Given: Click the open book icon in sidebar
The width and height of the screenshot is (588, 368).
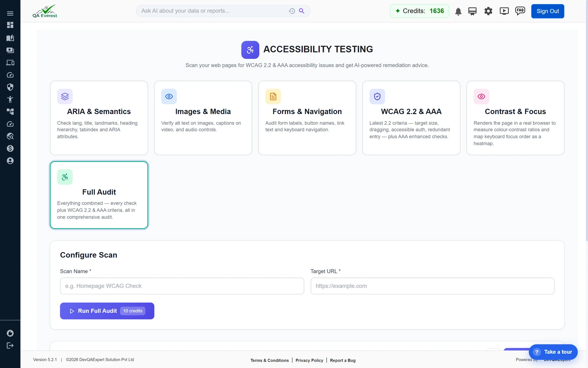Looking at the screenshot, I should tap(10, 38).
